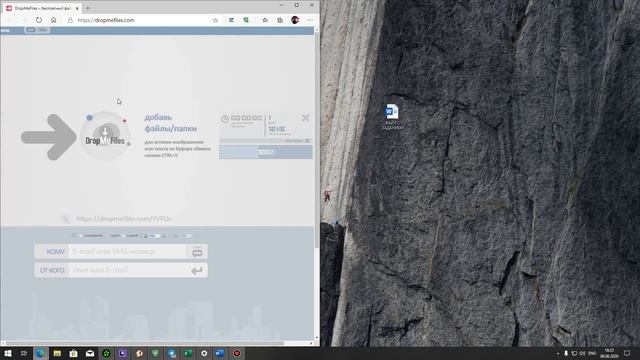This screenshot has height=360, width=640.
Task: Add this page to favorites star
Action: [x=216, y=20]
